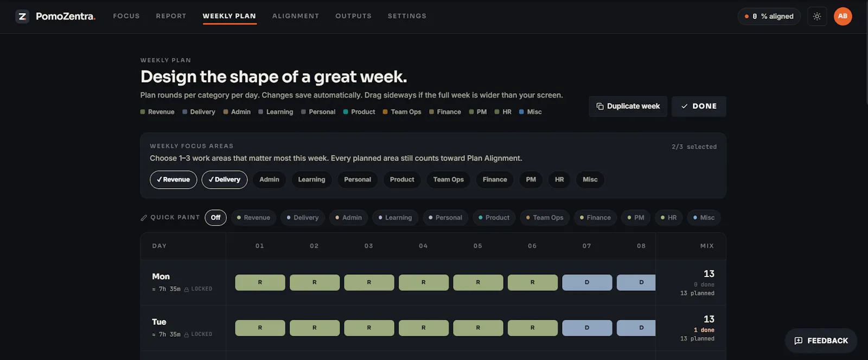
Task: Click the lock icon in Tue row
Action: [187, 335]
